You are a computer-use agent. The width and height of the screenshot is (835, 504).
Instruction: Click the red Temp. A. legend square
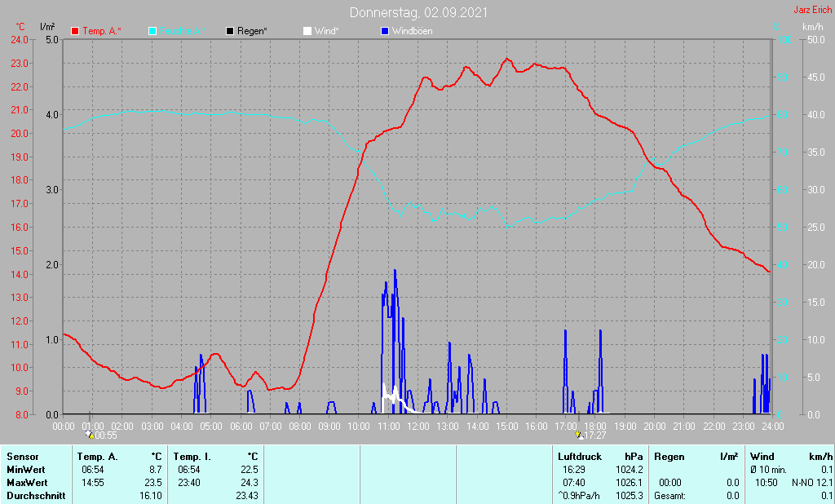[x=75, y=31]
